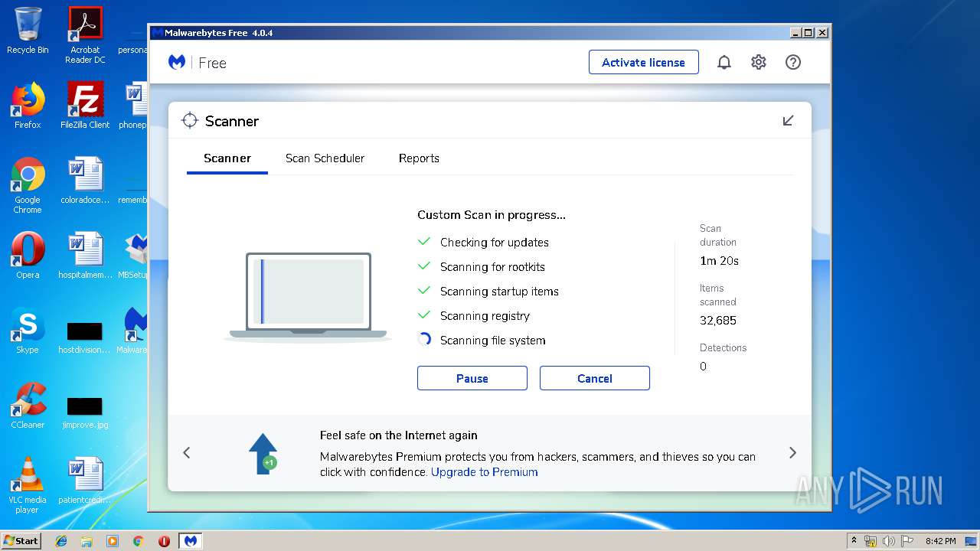
Task: Click items scanned count 32,685
Action: 718,321
